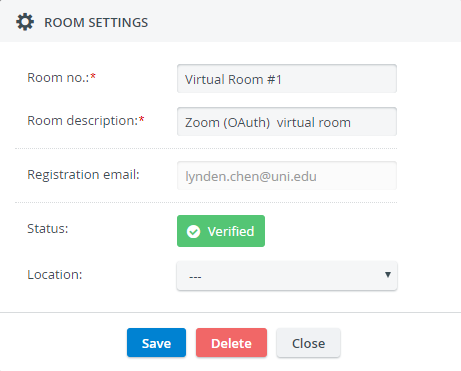Viewport: 461px width, 371px height.
Task: Click the red asterisk beside Room no.
Action: tap(93, 76)
